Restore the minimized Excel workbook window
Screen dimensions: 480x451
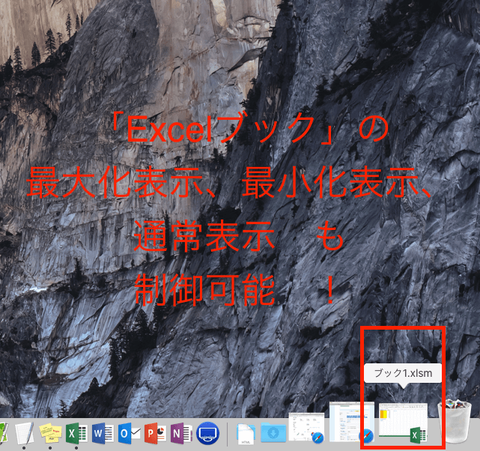[x=403, y=422]
